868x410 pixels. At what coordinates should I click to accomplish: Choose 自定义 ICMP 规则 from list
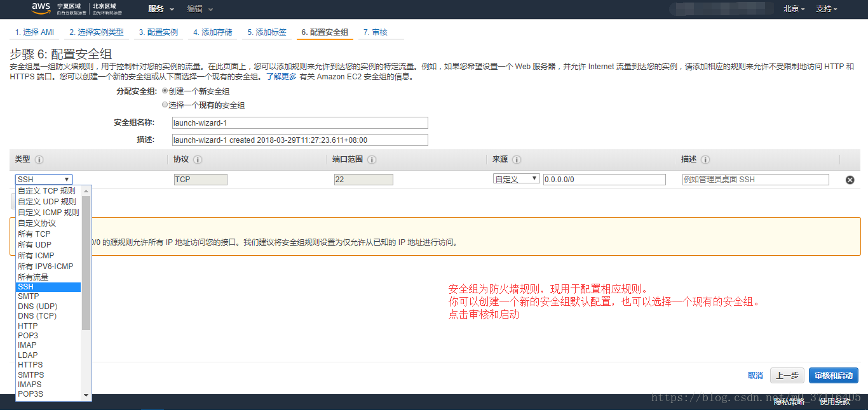pyautogui.click(x=49, y=213)
